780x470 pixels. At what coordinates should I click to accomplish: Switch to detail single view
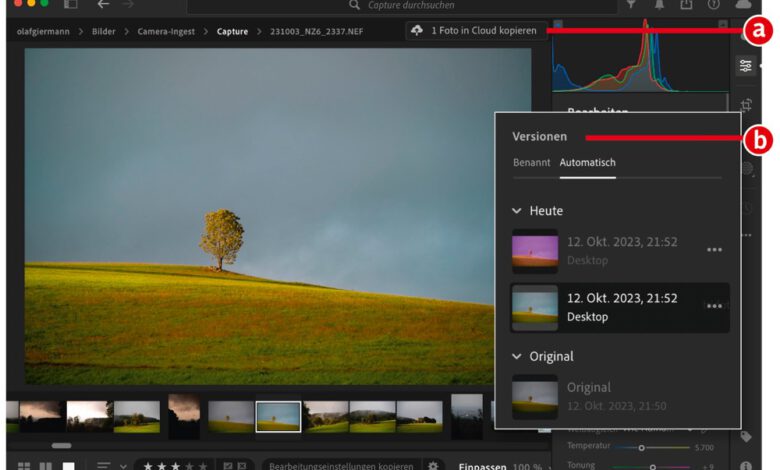coord(69,466)
